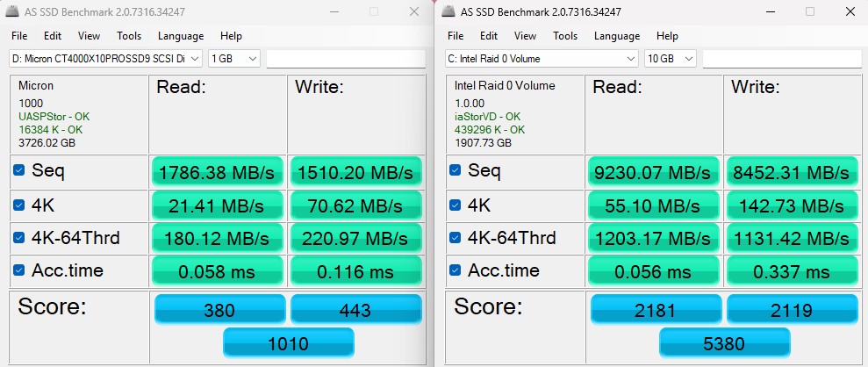Screen dimensions: 868x367
Task: Open Language menu in Intel Raid window
Action: tap(617, 36)
